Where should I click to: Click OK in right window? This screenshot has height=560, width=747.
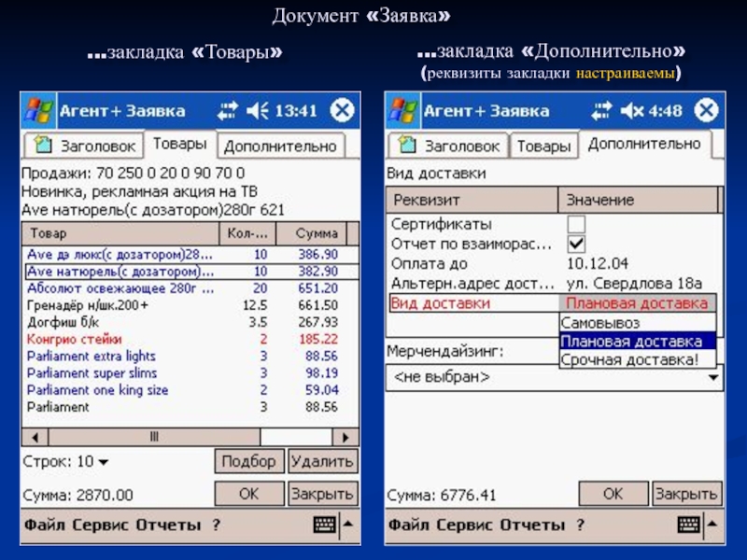click(x=613, y=494)
